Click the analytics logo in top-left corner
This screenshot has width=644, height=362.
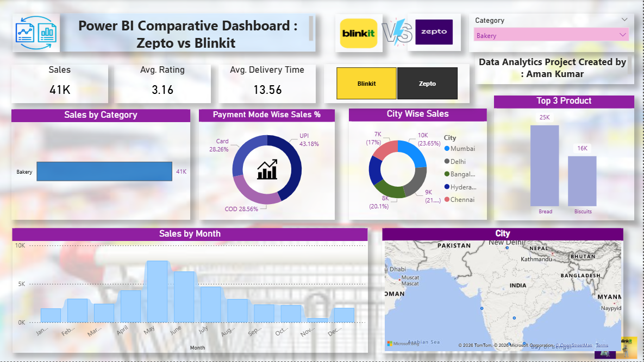(x=36, y=31)
